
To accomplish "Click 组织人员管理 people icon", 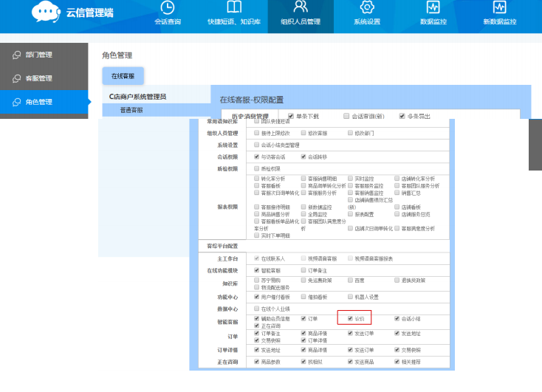I will (x=300, y=8).
